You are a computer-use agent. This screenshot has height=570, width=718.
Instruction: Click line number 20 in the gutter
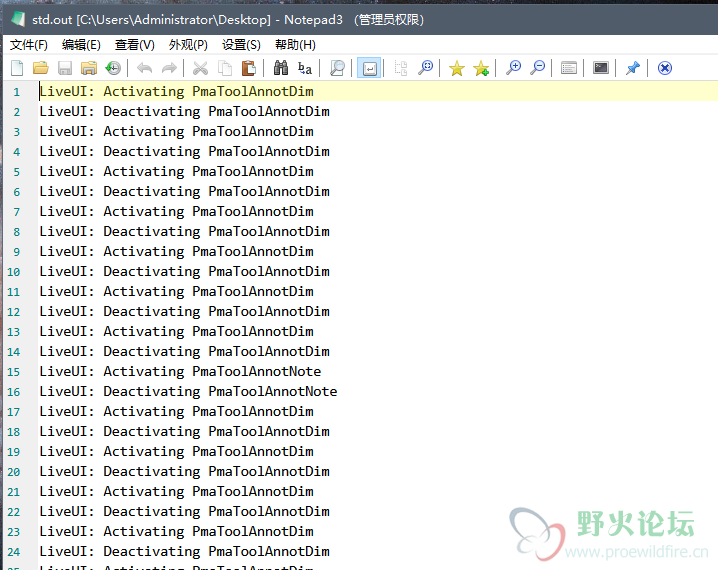point(14,472)
